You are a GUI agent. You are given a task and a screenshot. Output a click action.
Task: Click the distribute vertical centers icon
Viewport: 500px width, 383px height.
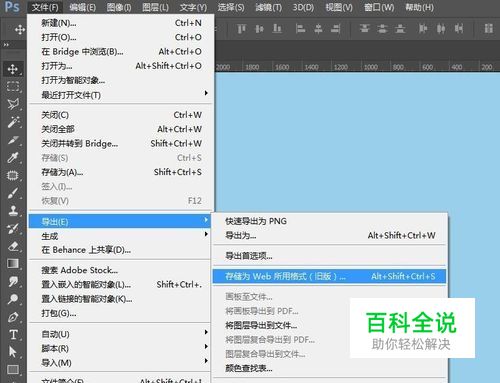[382, 29]
